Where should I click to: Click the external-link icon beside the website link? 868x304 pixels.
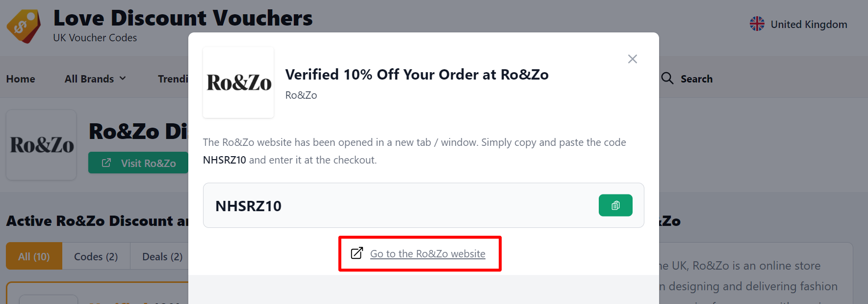pos(357,253)
